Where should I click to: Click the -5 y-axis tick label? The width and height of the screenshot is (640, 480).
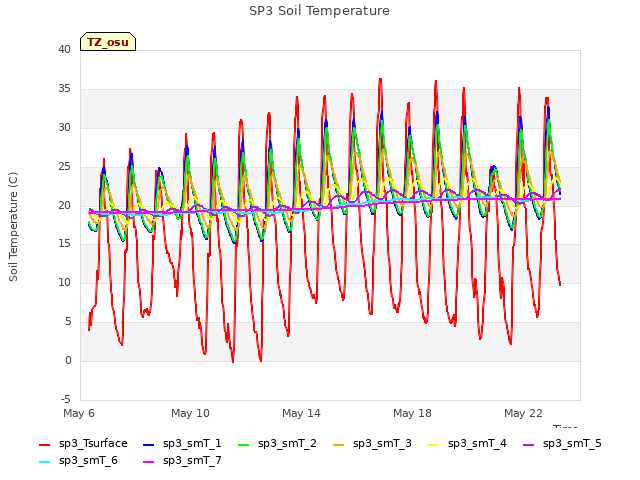pos(66,399)
